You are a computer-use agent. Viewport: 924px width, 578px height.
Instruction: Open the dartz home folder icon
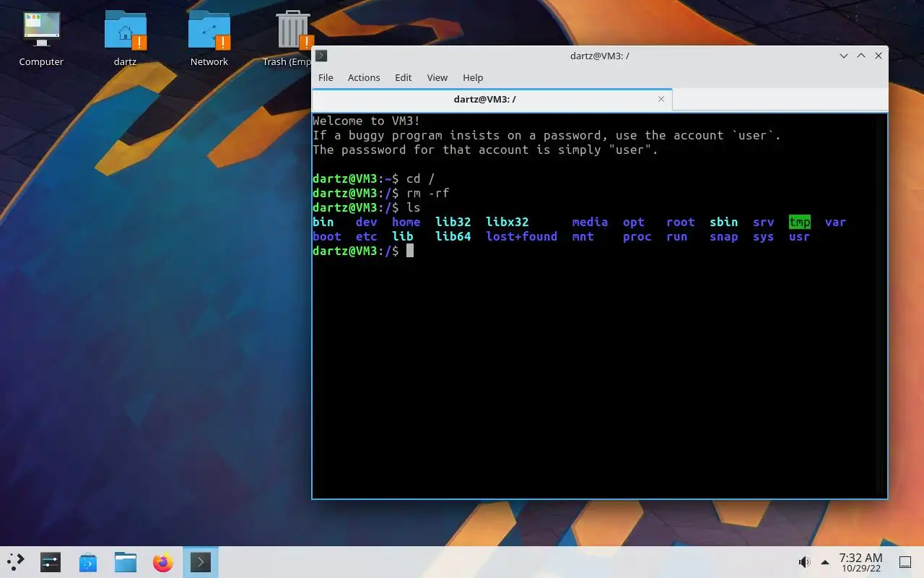[125, 39]
